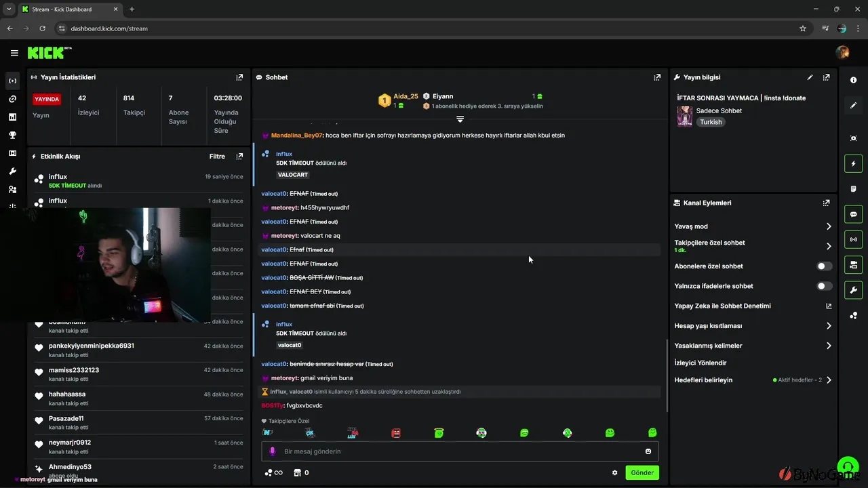Click the microphone icon in message box
This screenshot has width=868, height=488.
pyautogui.click(x=273, y=451)
